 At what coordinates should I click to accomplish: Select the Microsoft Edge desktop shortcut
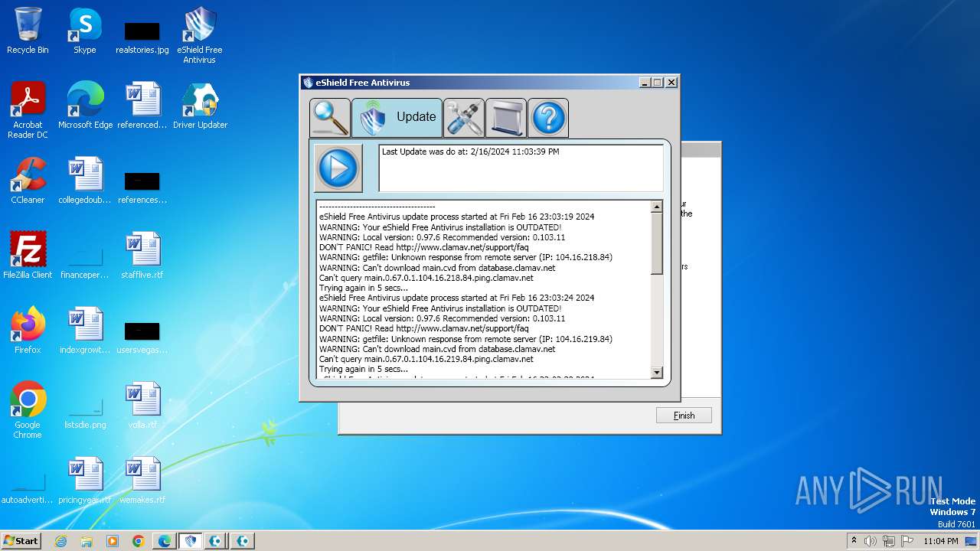pyautogui.click(x=85, y=106)
